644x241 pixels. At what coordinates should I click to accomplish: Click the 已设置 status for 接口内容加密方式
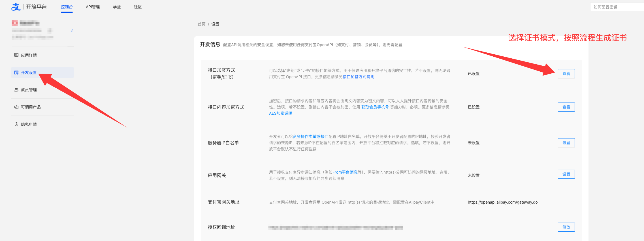tap(474, 107)
